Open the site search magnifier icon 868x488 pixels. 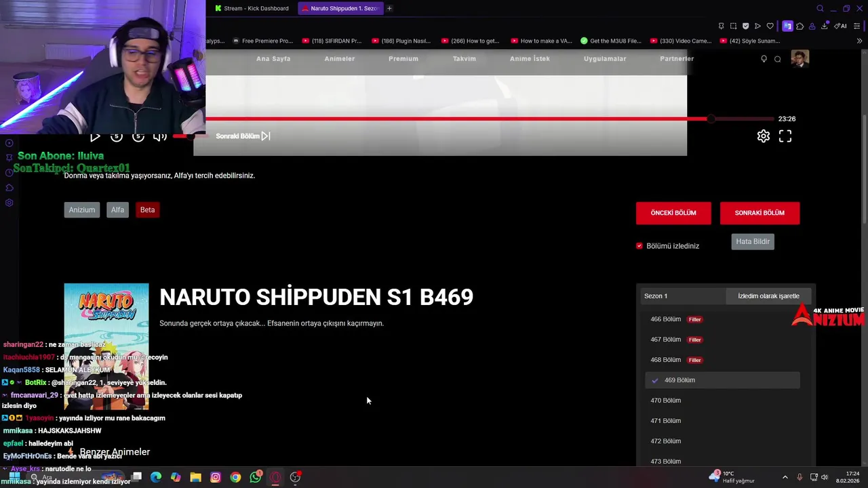pos(778,59)
